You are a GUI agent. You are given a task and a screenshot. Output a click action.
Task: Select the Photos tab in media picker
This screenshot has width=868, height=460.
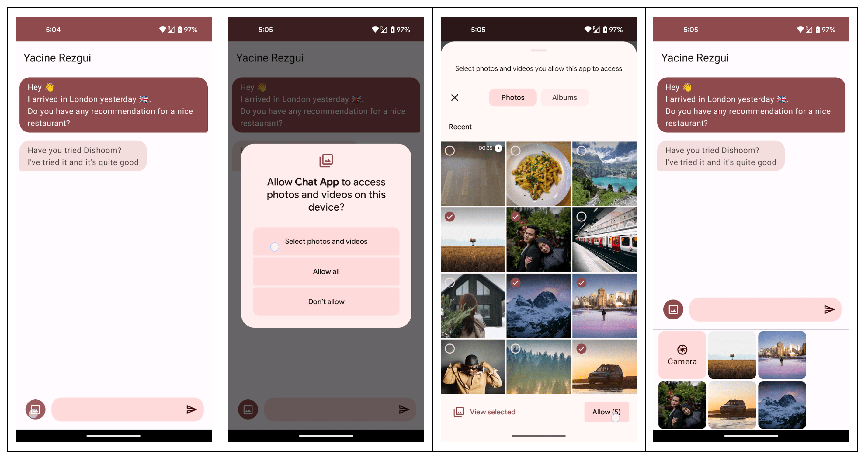pos(512,97)
